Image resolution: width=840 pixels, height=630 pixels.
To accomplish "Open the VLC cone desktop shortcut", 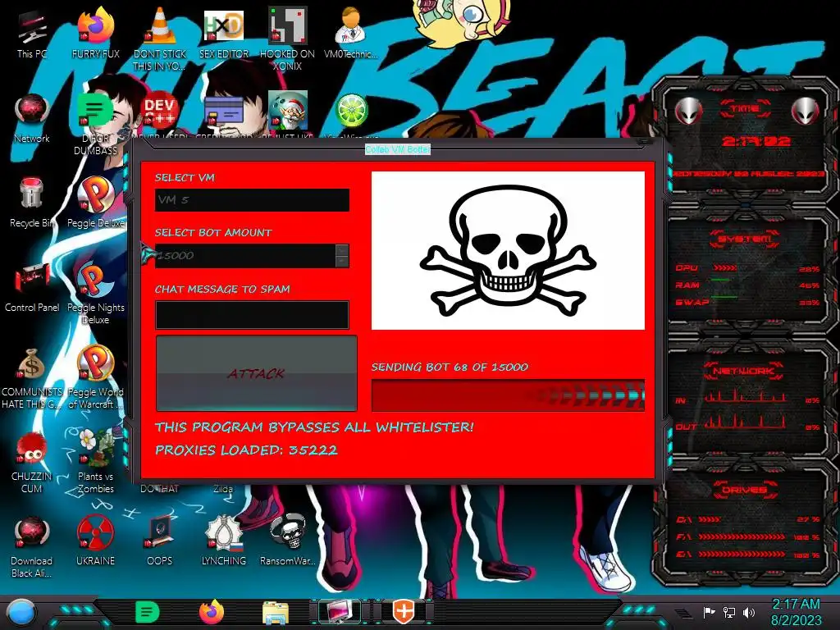I will click(x=159, y=39).
